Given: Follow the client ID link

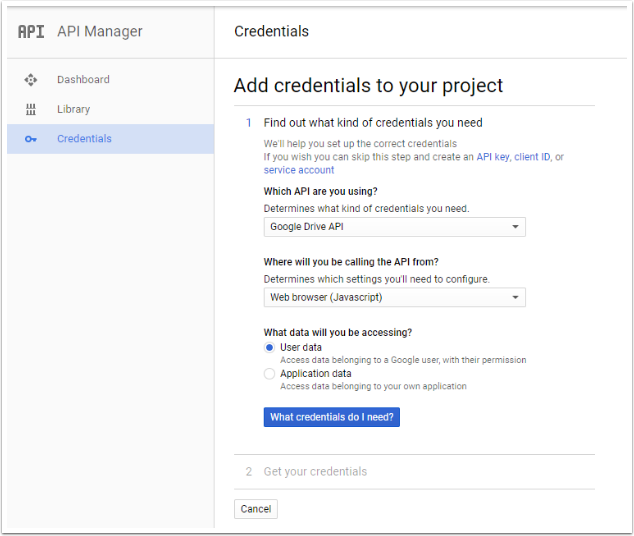Looking at the screenshot, I should click(532, 157).
